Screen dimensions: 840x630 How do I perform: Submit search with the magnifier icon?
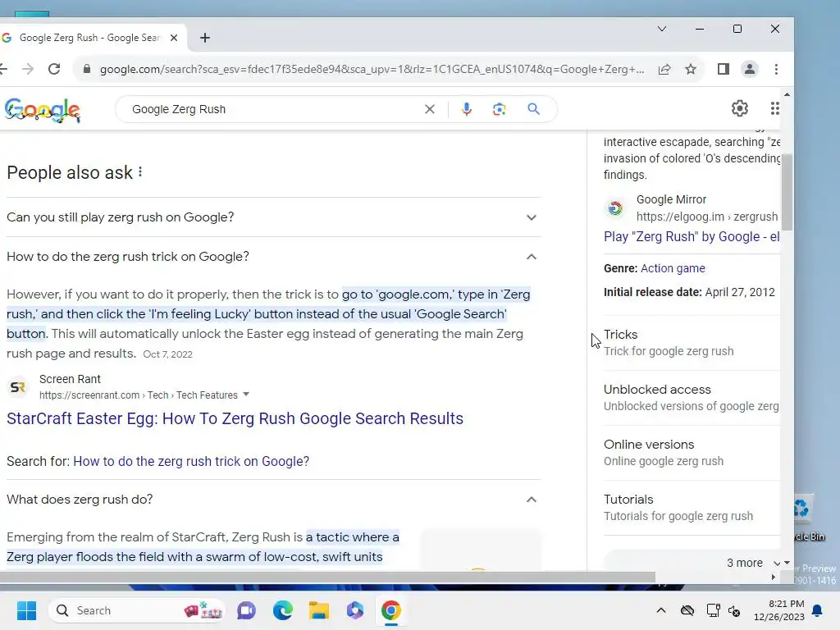(533, 109)
